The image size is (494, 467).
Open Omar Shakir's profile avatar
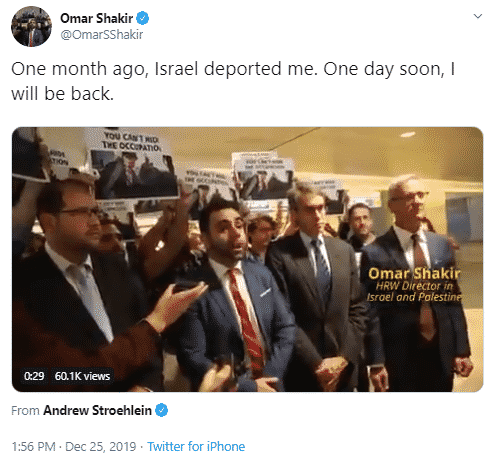[x=31, y=26]
